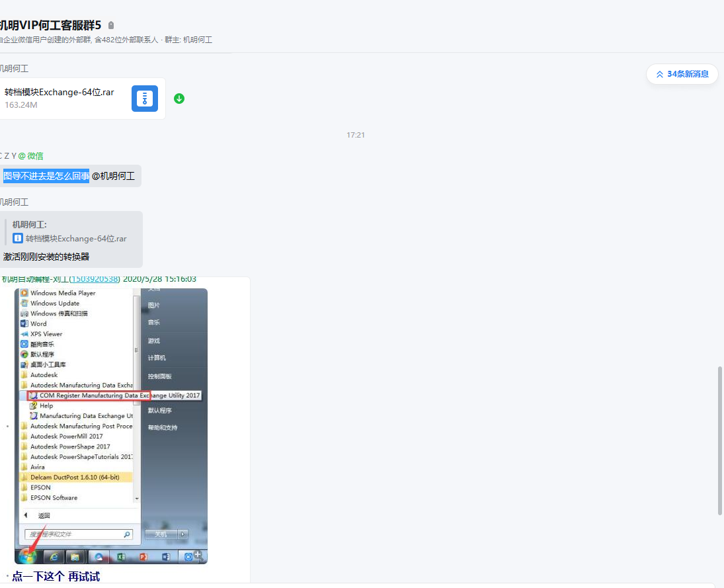Screen dimensions: 724x588
Task: Open the quoted 转档模块Exchange-64位.rar in the reply bubble
Action: coord(76,238)
